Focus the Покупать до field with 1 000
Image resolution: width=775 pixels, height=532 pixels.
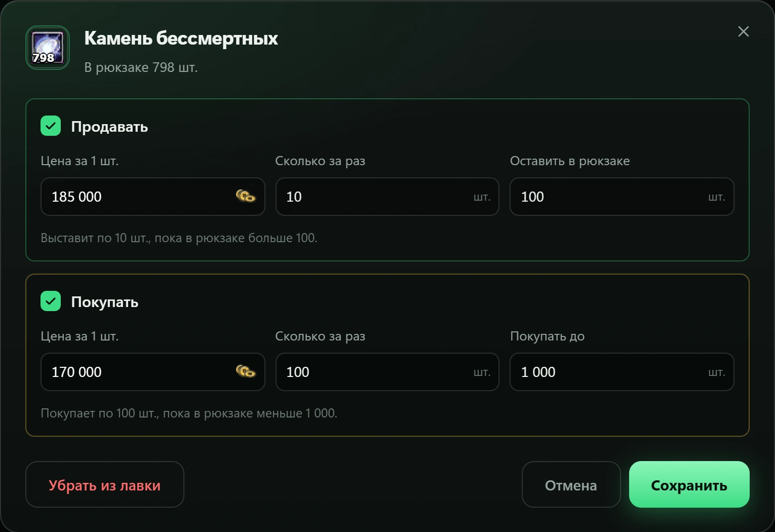tap(622, 372)
